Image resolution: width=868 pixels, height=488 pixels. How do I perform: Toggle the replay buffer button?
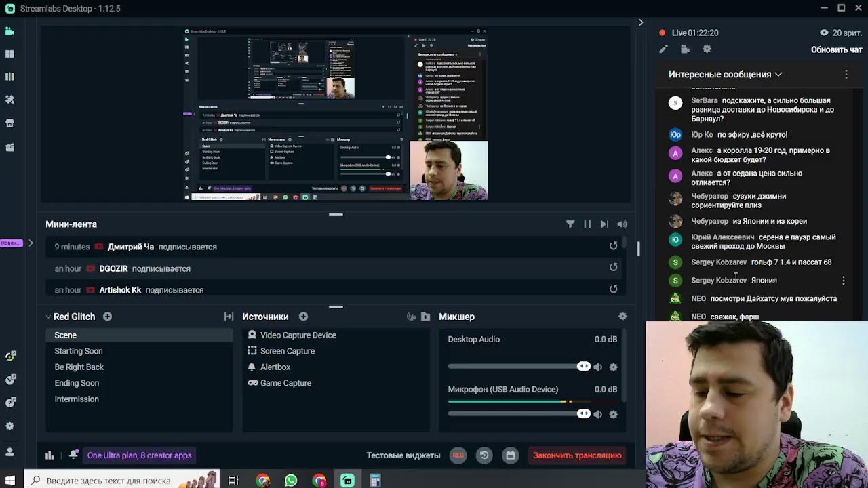(484, 455)
